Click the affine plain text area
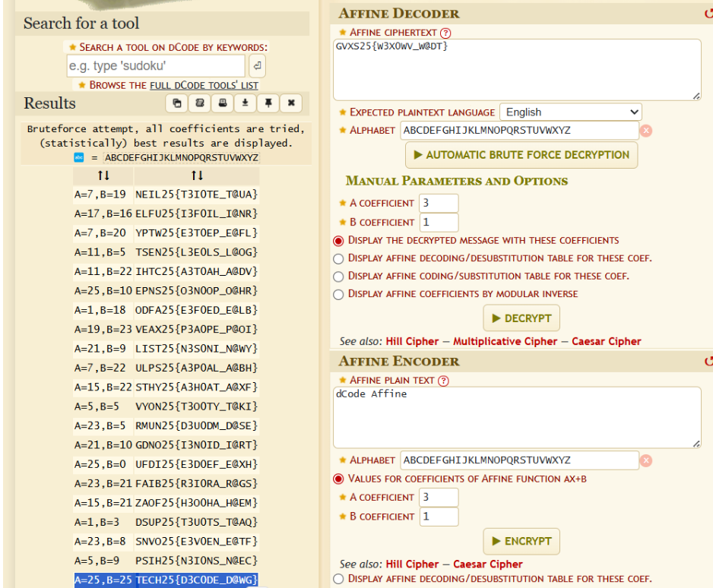This screenshot has width=713, height=588. (x=517, y=417)
